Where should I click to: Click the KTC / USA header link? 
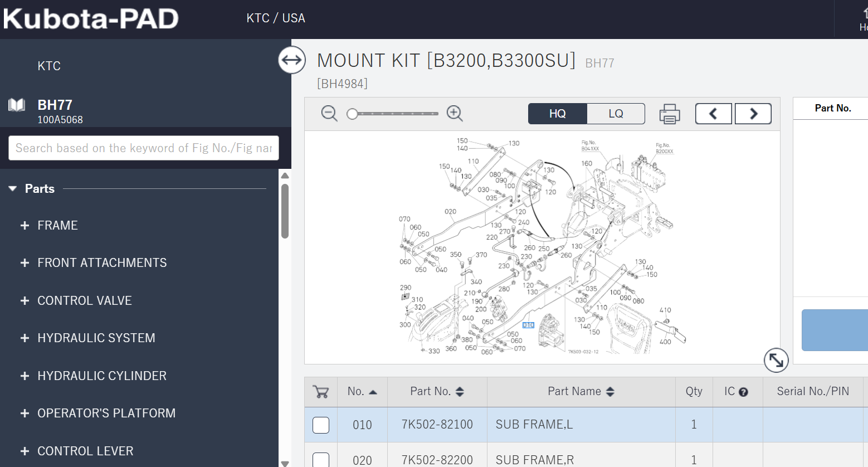(276, 18)
